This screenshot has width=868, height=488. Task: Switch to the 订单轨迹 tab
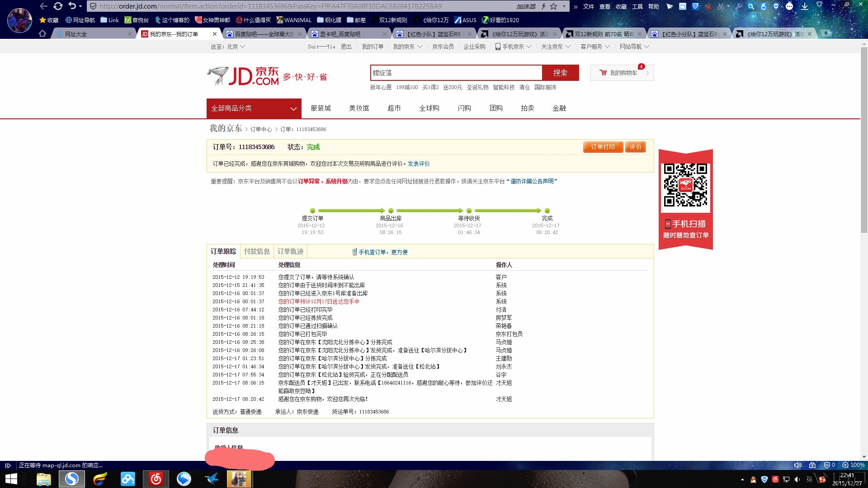[290, 252]
